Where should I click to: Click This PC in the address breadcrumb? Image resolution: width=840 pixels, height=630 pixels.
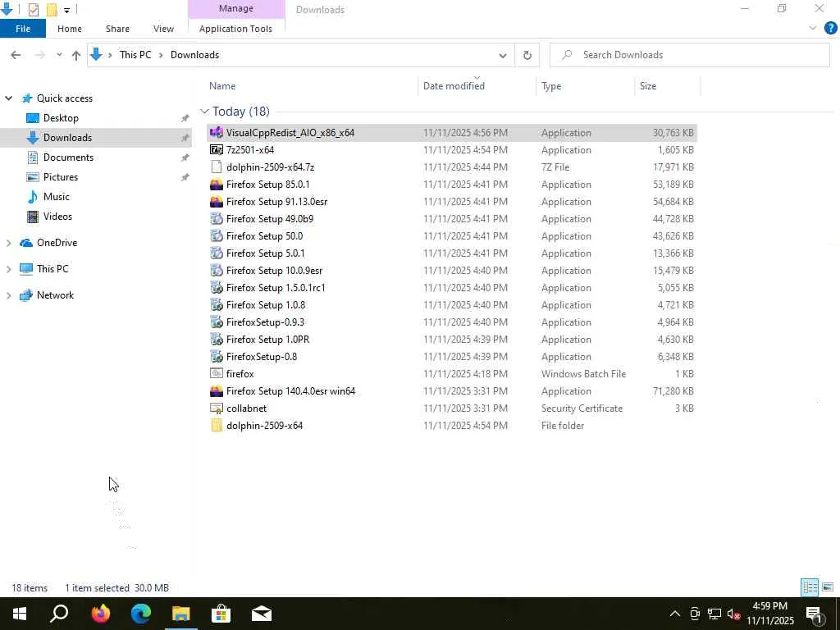click(135, 55)
